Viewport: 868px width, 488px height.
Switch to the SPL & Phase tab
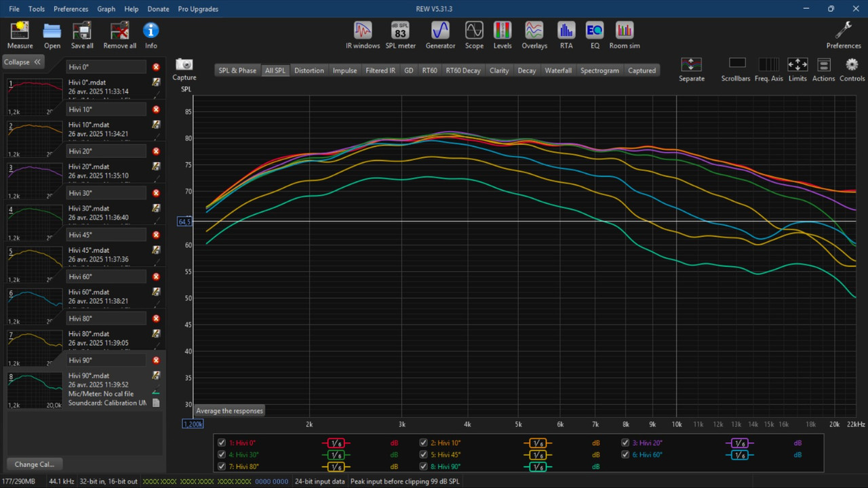(237, 70)
